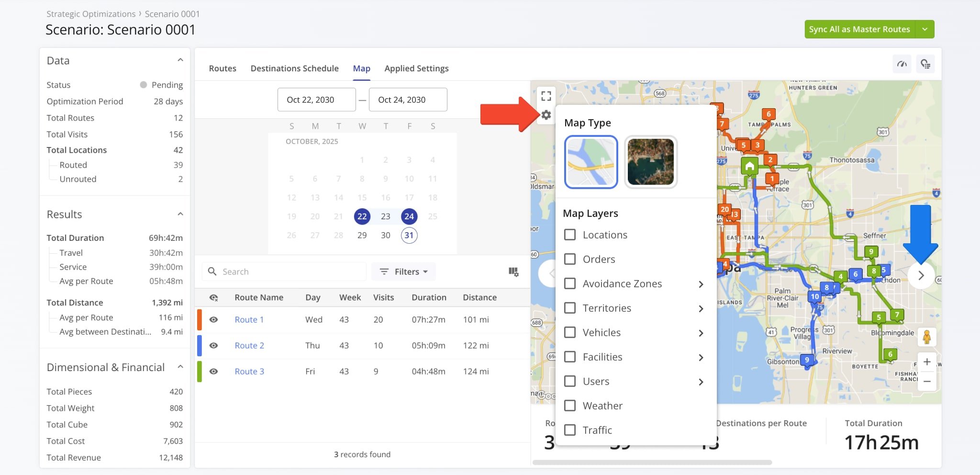This screenshot has height=475, width=980.
Task: Expand the Territories layer submenu
Action: tap(701, 308)
